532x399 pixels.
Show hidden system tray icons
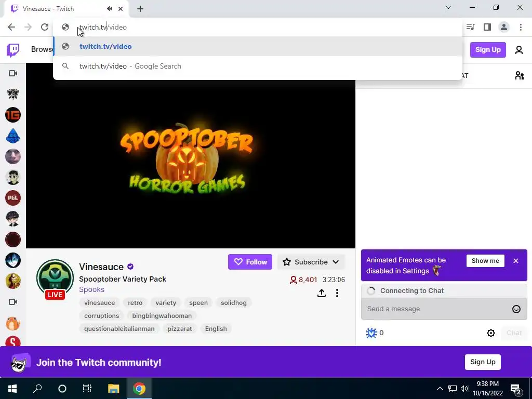coord(440,389)
